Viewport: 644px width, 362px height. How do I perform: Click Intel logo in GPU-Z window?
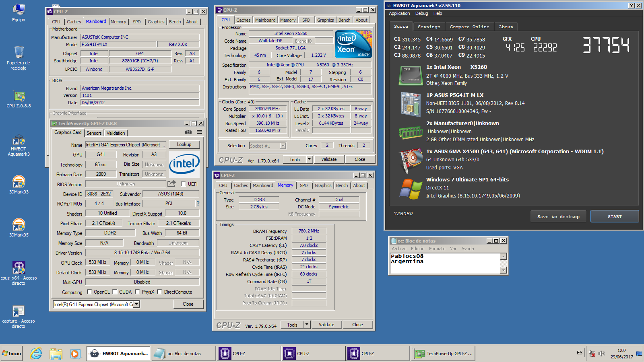coord(184,164)
